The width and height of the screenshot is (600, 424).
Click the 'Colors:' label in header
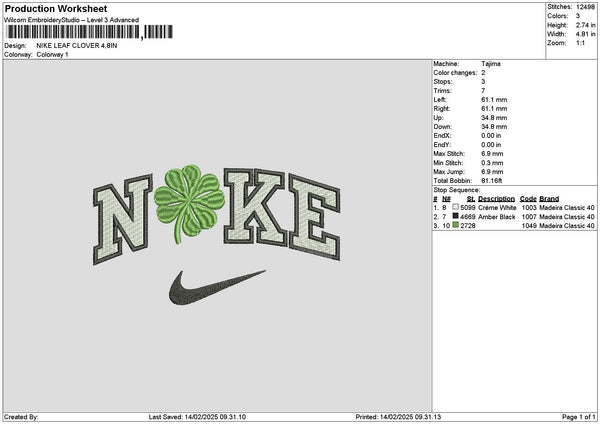pos(558,16)
